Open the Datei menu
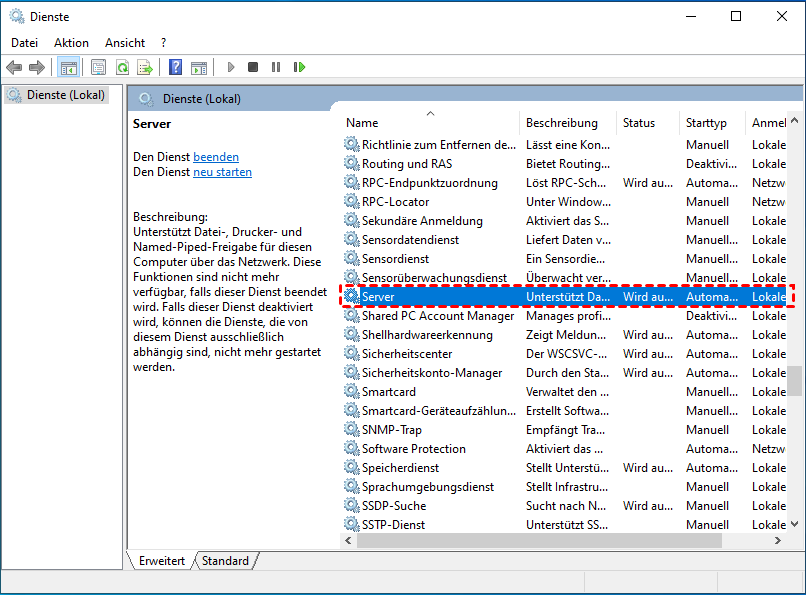Image resolution: width=806 pixels, height=595 pixels. click(x=24, y=43)
